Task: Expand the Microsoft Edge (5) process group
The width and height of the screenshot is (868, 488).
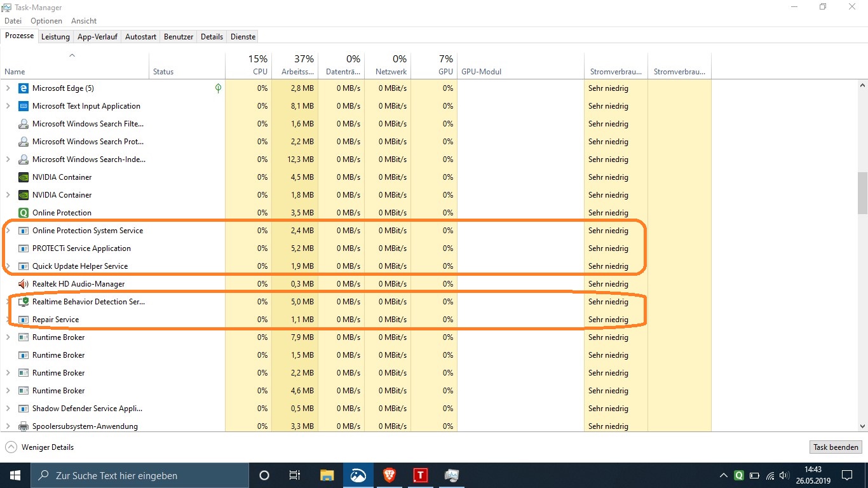Action: point(8,88)
